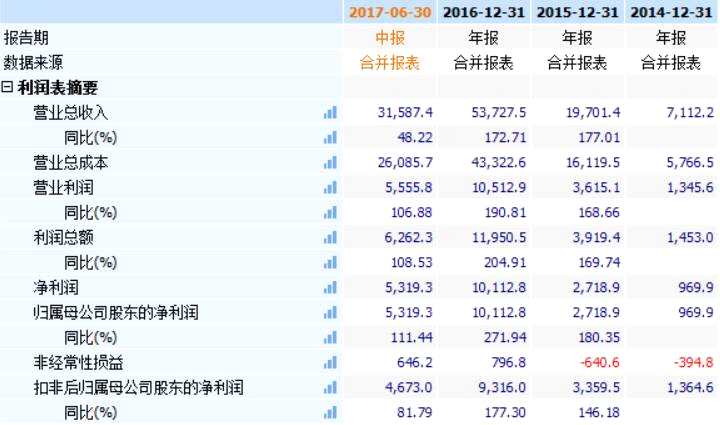Select operating profit value 3,615.1
Screen dimensions: 720x425
(596, 187)
